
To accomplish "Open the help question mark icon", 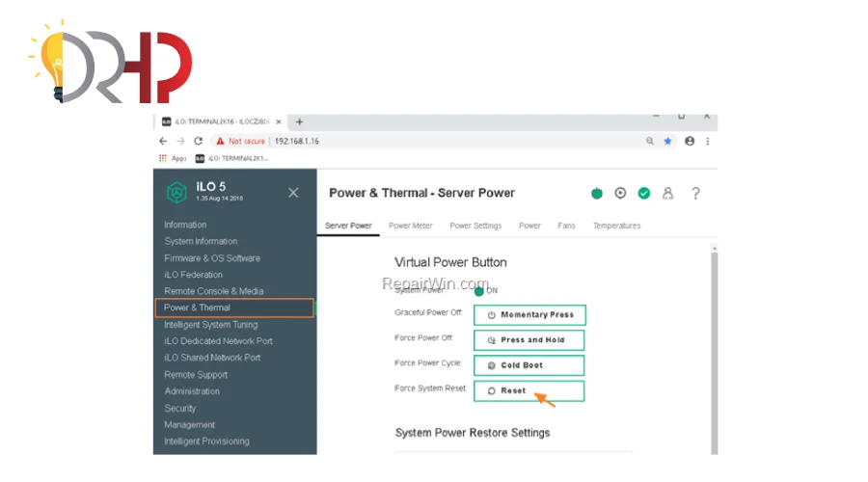I will pyautogui.click(x=695, y=193).
